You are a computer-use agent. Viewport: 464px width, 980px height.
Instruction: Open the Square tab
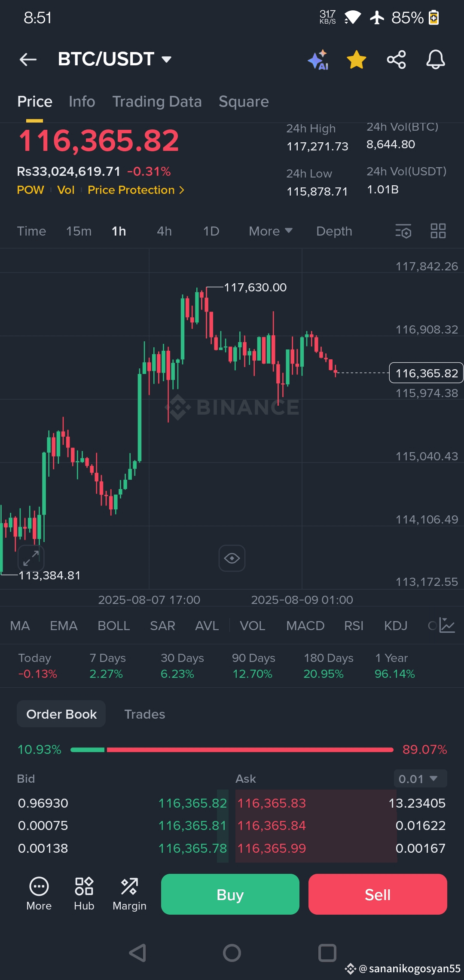click(244, 102)
